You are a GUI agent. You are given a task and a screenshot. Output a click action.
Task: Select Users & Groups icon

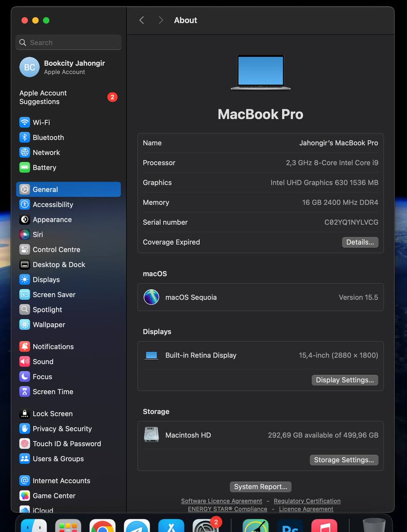[x=25, y=459]
